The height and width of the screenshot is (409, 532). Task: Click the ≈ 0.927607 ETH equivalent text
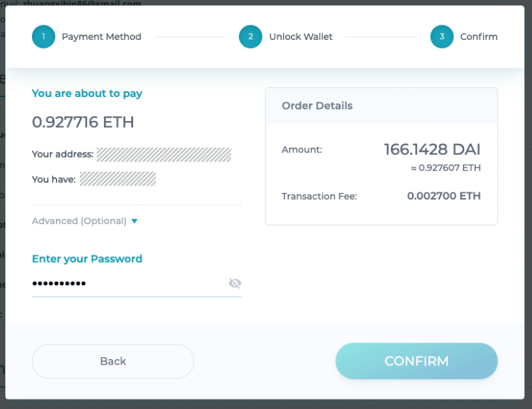tap(446, 168)
